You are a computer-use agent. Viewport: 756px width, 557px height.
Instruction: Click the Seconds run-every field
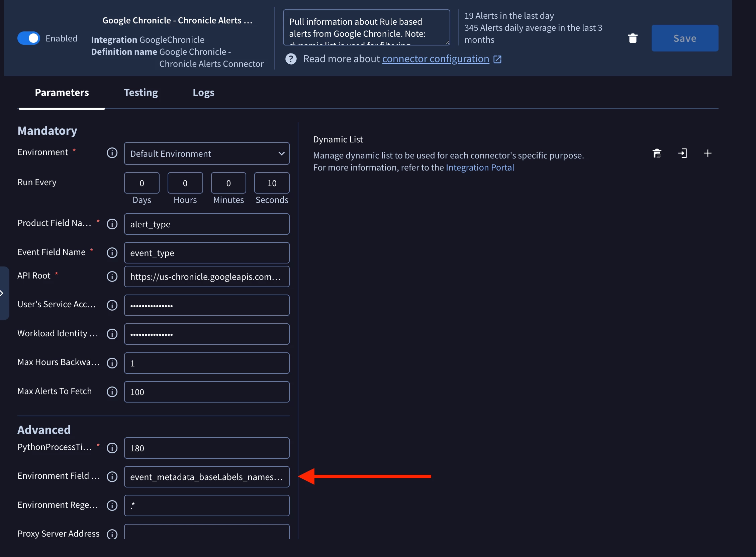click(x=272, y=183)
